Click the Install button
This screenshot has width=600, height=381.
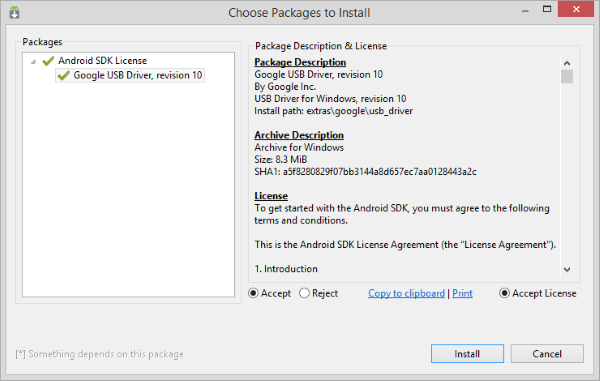pos(467,353)
